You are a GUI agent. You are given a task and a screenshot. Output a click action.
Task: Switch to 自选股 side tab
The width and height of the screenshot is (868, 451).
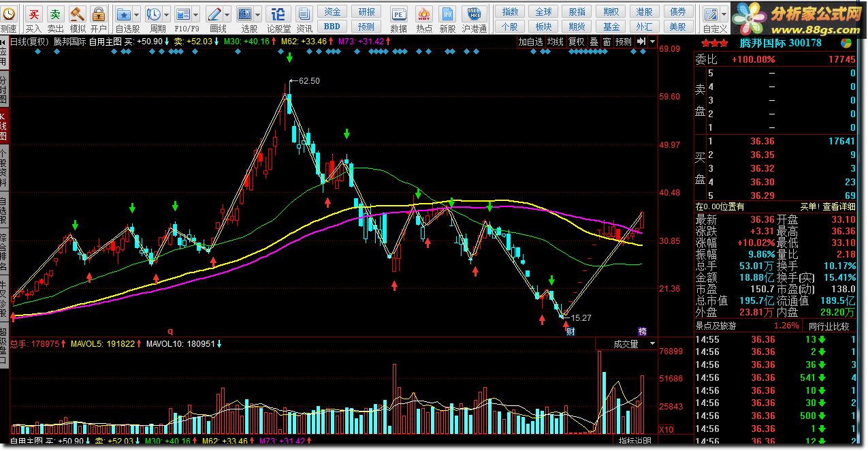(4, 211)
